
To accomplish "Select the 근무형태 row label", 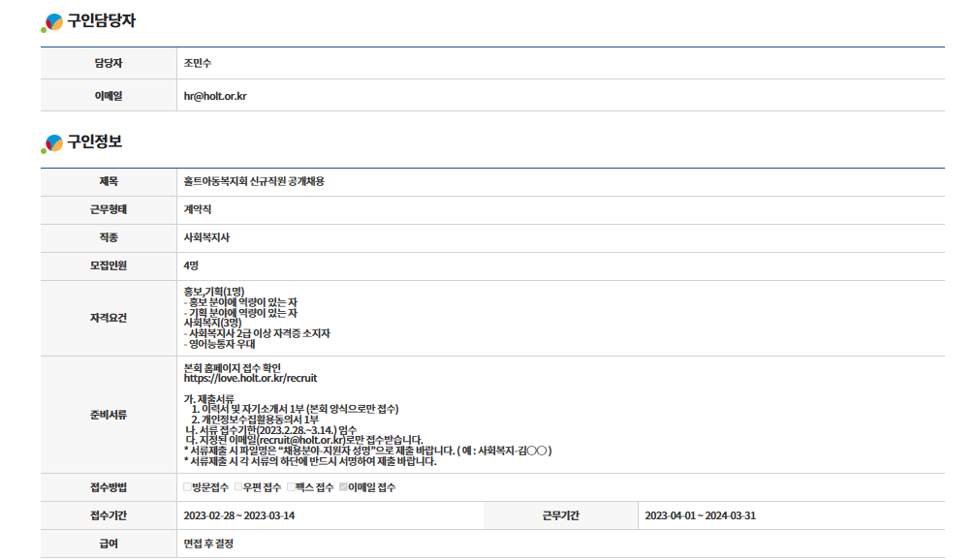I will (109, 209).
